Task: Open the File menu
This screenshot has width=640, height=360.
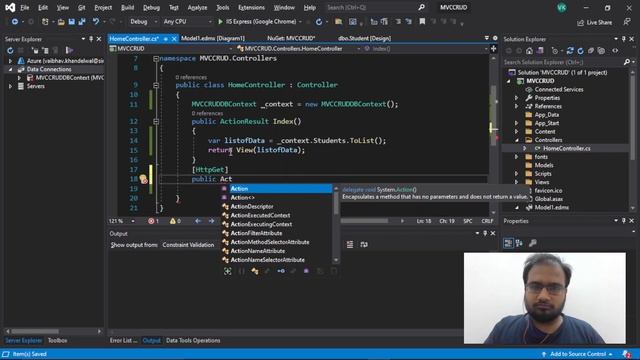Action: [x=24, y=7]
